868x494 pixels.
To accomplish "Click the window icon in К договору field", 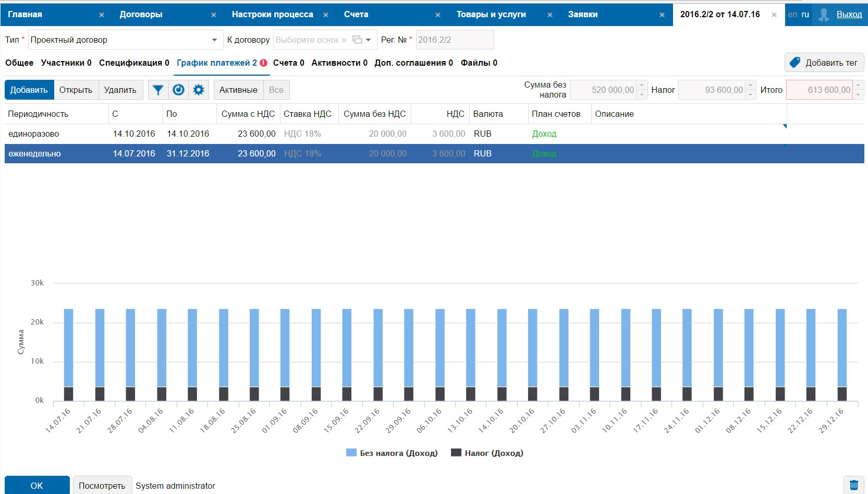I will pos(357,40).
